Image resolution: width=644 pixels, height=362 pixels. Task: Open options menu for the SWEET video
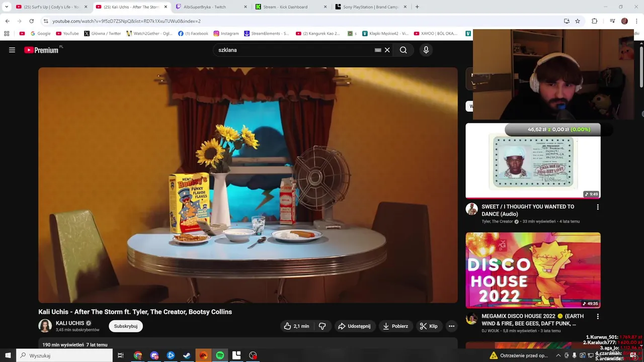point(598,207)
